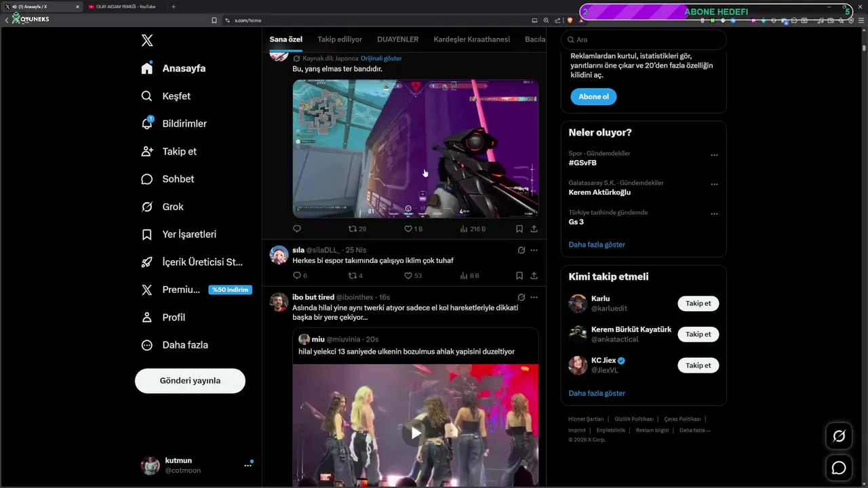Screen dimensions: 868x488
Task: Open the floating Grok button
Action: [x=839, y=436]
